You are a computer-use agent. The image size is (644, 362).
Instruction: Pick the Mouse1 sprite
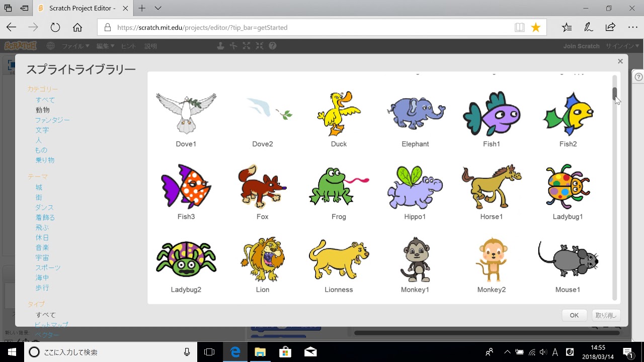[568, 259]
